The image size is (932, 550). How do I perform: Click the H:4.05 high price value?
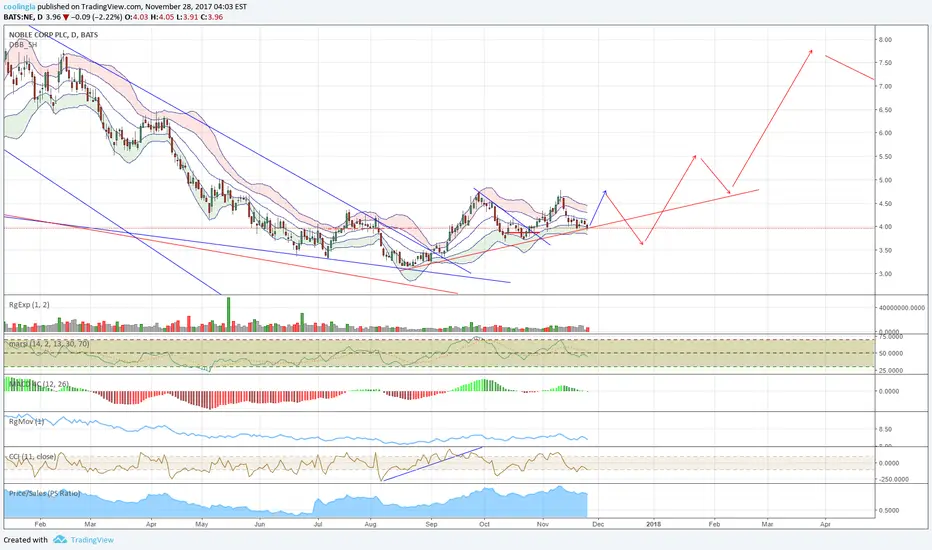[162, 17]
